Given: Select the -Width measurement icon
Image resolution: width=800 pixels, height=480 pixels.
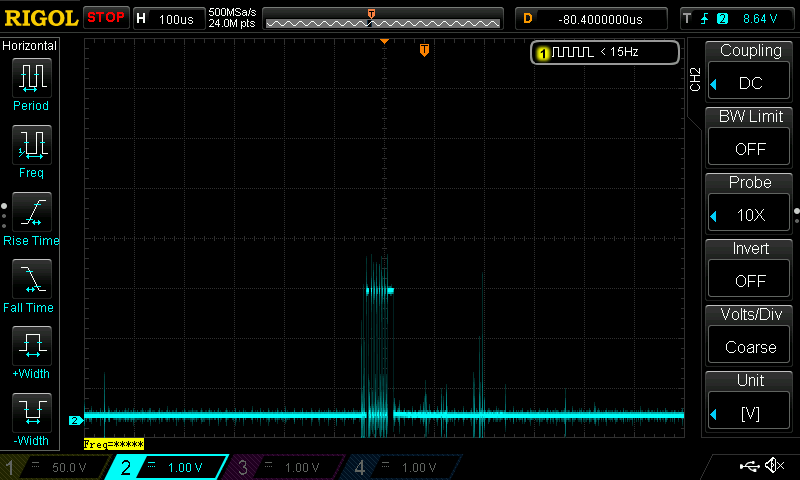Looking at the screenshot, I should click(x=31, y=414).
